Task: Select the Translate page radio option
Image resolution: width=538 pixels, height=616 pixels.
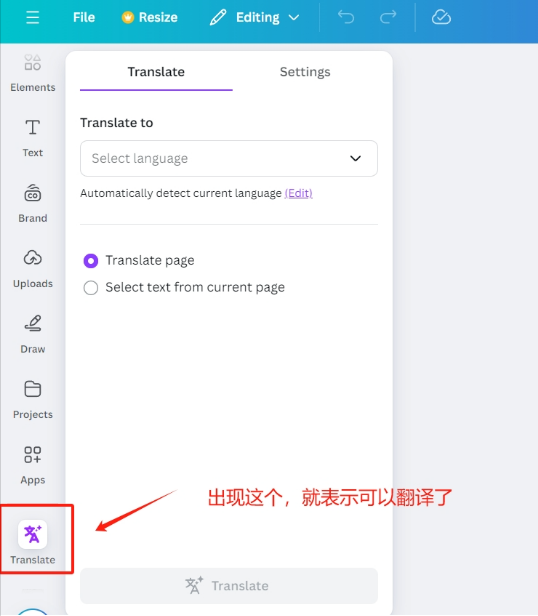Action: coord(139,260)
